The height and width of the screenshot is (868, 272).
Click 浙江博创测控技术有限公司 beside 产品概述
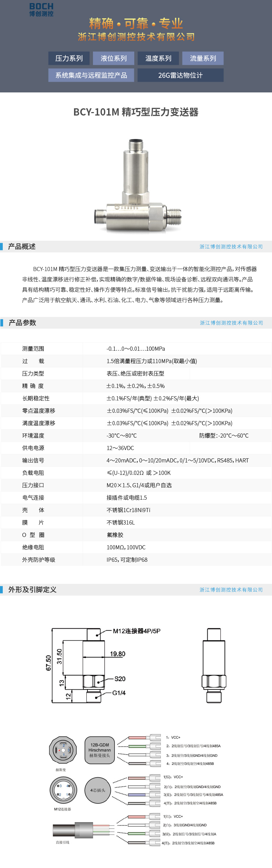231,247
